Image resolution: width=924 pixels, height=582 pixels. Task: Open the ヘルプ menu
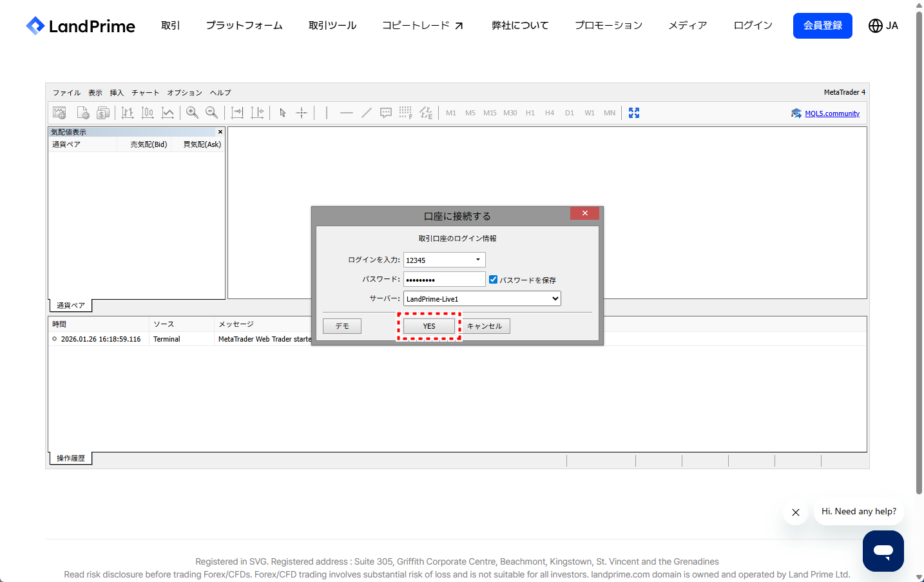(x=220, y=93)
